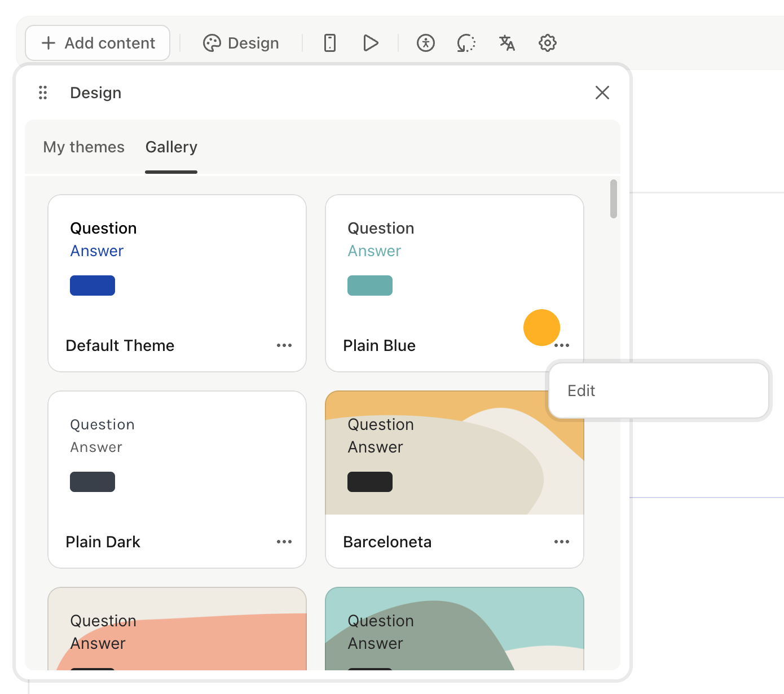
Task: Choose Edit from the context menu
Action: [x=582, y=391]
